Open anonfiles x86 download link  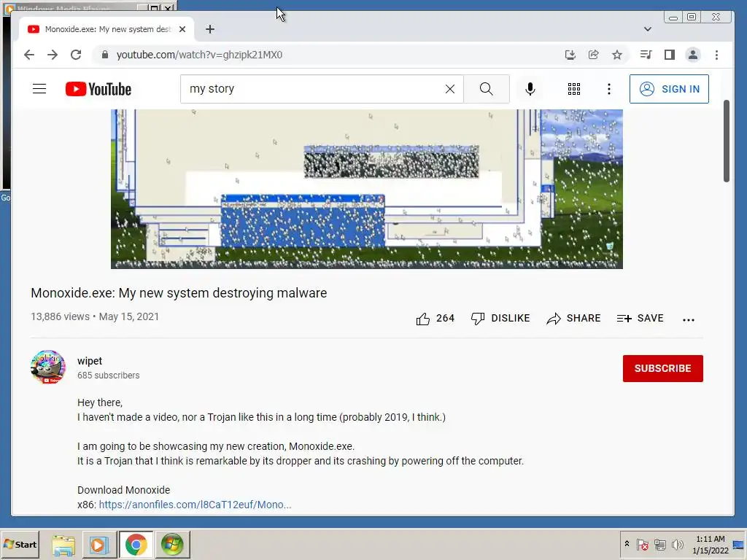(x=195, y=505)
